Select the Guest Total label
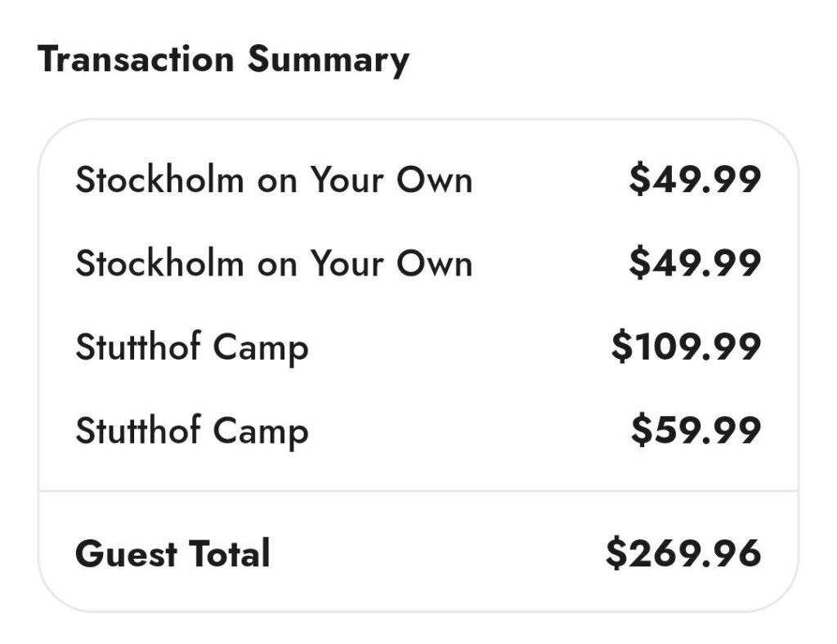 (x=172, y=553)
